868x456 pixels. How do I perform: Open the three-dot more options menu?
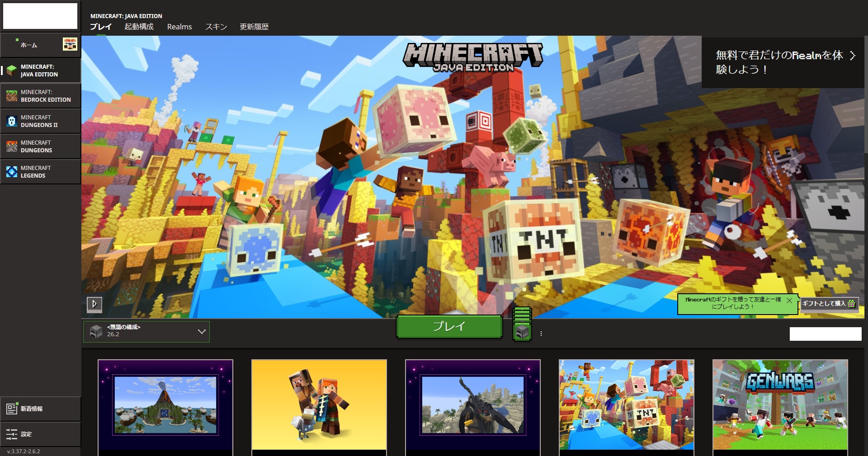click(x=541, y=334)
